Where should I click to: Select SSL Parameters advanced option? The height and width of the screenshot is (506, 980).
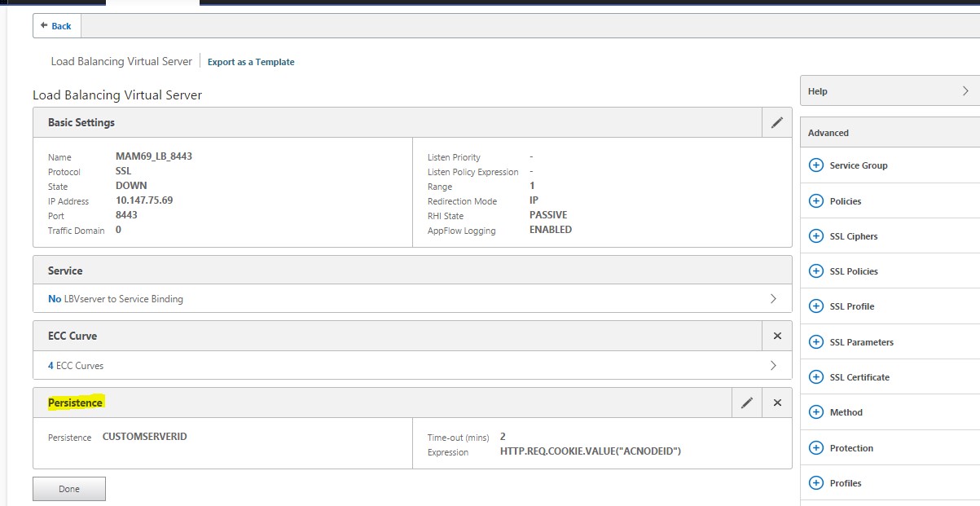861,342
